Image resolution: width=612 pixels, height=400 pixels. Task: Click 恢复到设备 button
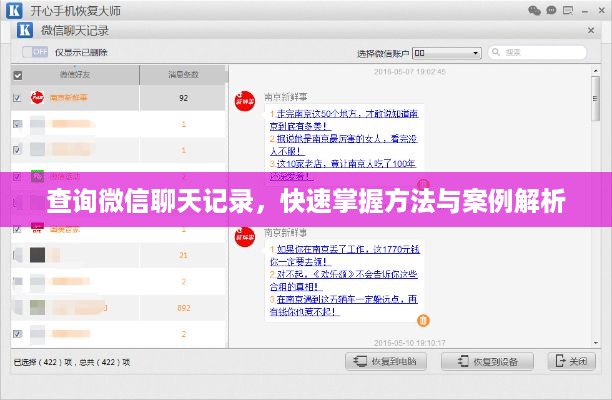(x=487, y=361)
